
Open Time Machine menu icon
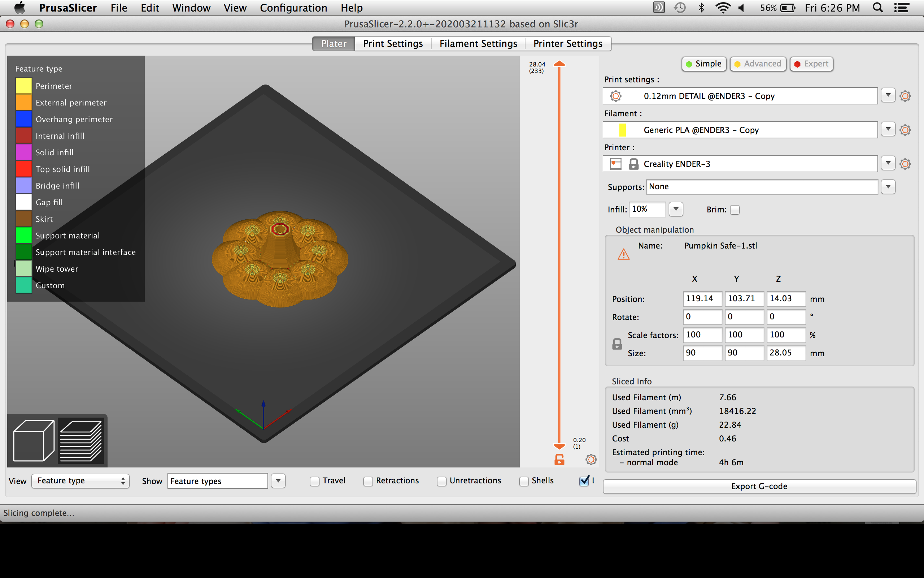(x=680, y=8)
